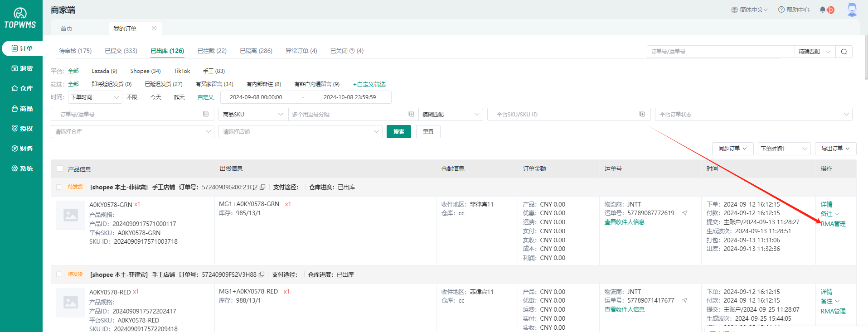Open 仓库 in the left sidebar
The width and height of the screenshot is (868, 332).
[22, 88]
